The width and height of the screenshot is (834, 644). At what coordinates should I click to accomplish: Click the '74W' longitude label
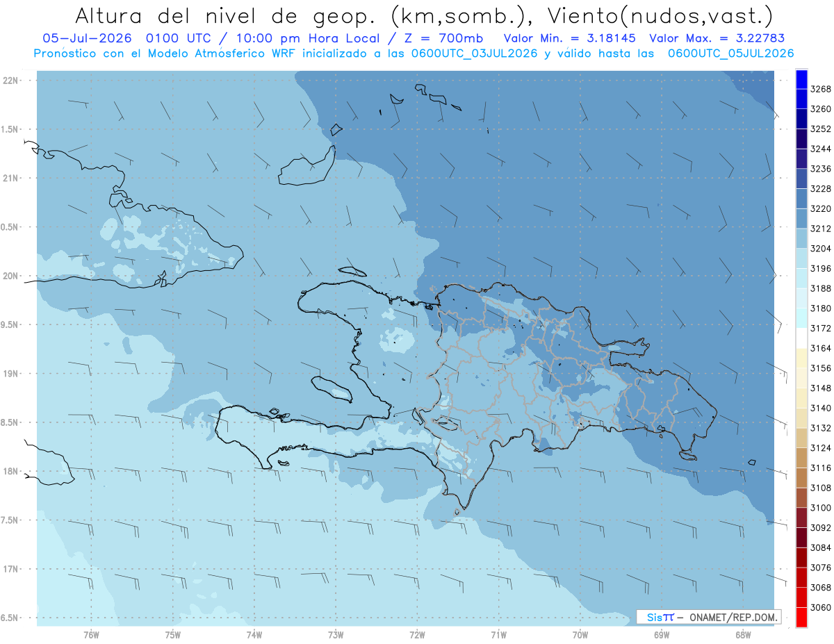tap(254, 634)
